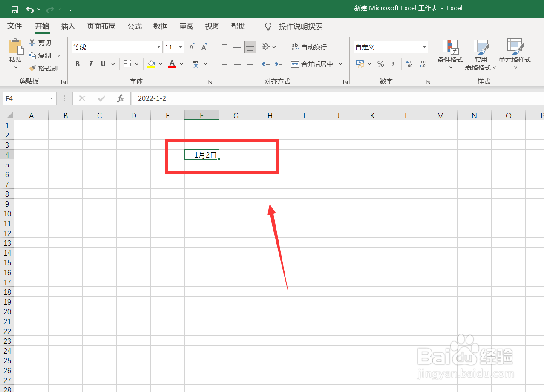Switch to the 审阅 Review tab

(187, 26)
